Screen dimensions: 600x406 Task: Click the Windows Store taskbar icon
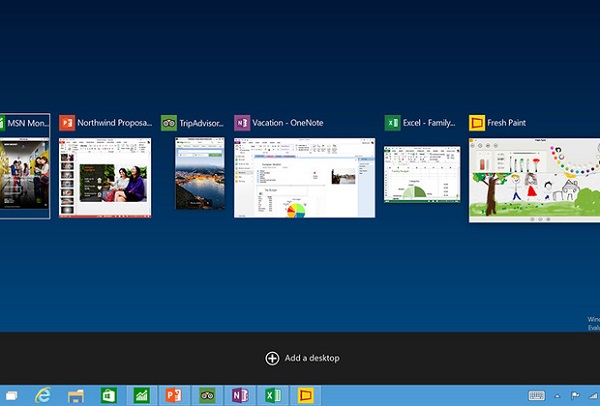click(x=108, y=394)
